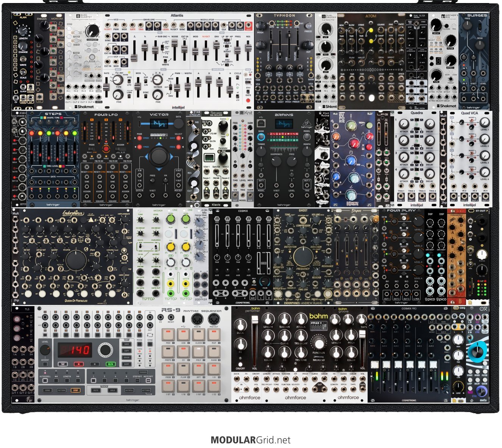This screenshot has width=502, height=448.
Task: Tap the RS-9 TAP tempo button
Action: point(62,364)
